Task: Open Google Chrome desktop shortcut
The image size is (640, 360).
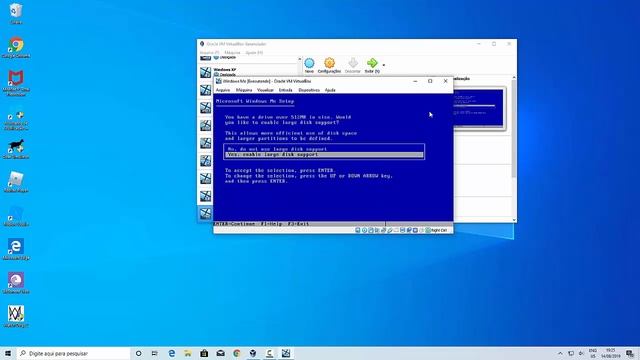Action: [x=16, y=47]
